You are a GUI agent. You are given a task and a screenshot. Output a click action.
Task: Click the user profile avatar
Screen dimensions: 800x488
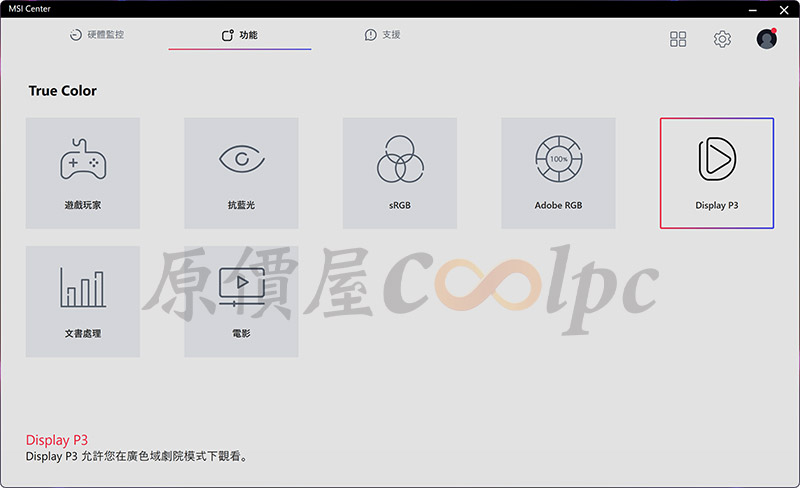(766, 39)
